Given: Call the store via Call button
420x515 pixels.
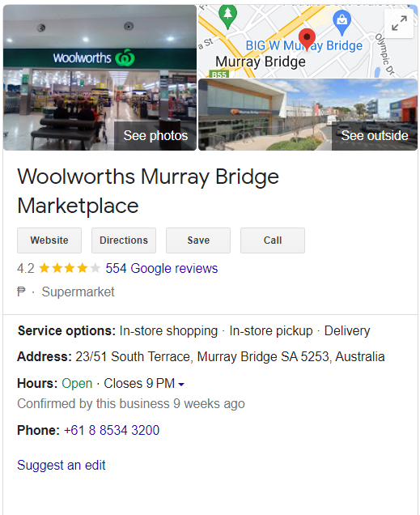Looking at the screenshot, I should tap(273, 240).
